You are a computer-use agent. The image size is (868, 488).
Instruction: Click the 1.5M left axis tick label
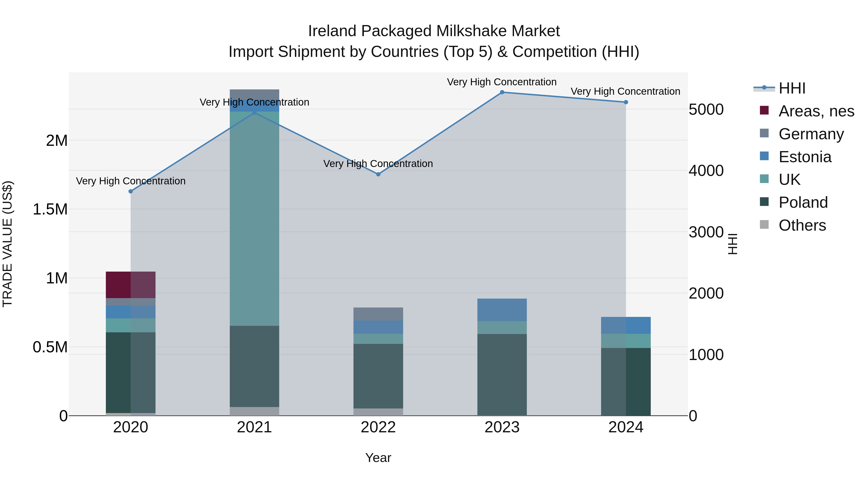pyautogui.click(x=50, y=209)
